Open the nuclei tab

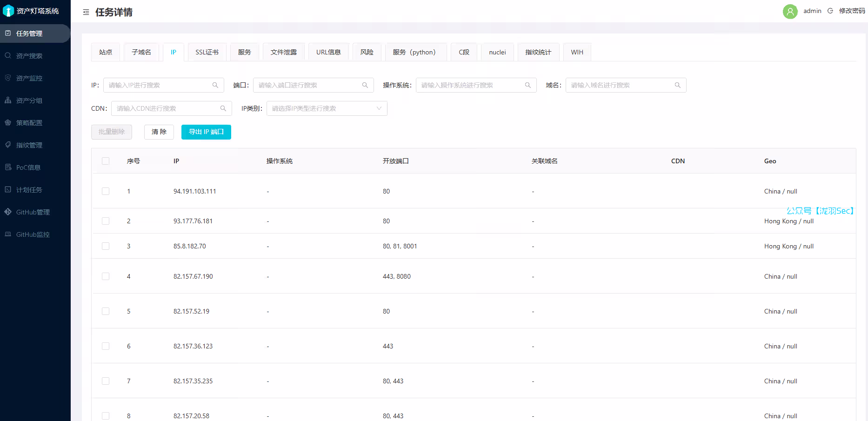pos(497,52)
